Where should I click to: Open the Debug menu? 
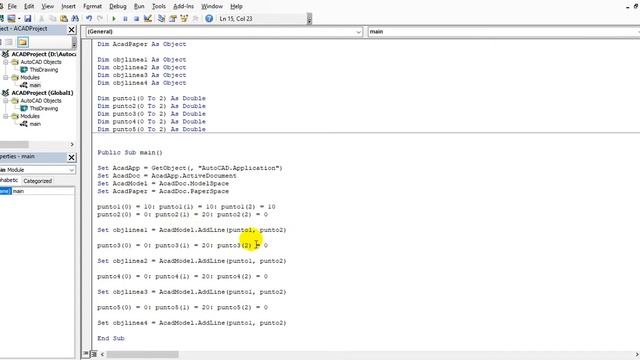[118, 6]
